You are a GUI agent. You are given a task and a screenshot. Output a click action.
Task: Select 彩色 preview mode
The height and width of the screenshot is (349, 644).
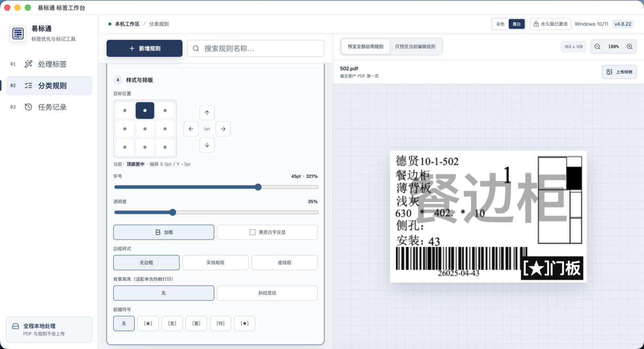coord(500,24)
